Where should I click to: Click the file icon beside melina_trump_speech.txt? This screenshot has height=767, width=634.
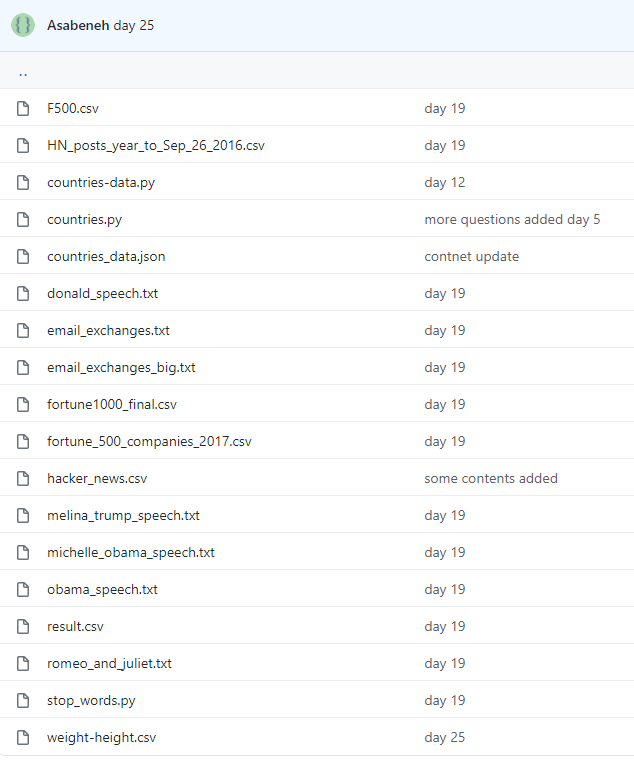tap(23, 515)
